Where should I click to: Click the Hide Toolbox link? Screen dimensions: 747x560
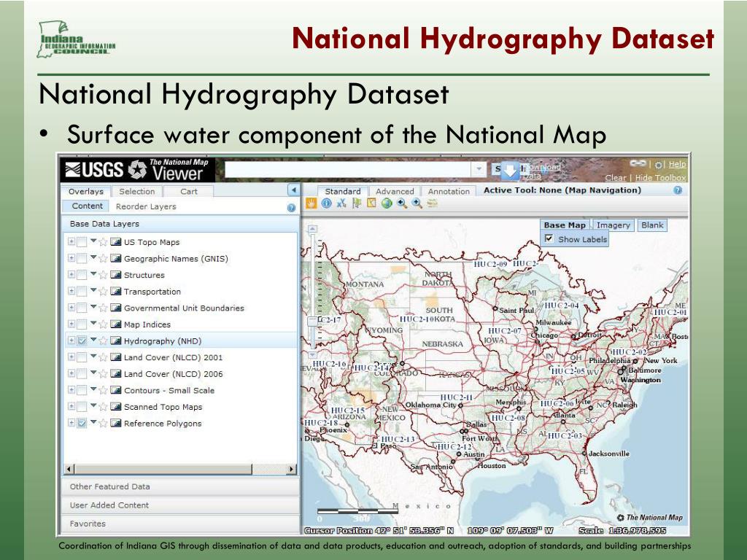(660, 178)
